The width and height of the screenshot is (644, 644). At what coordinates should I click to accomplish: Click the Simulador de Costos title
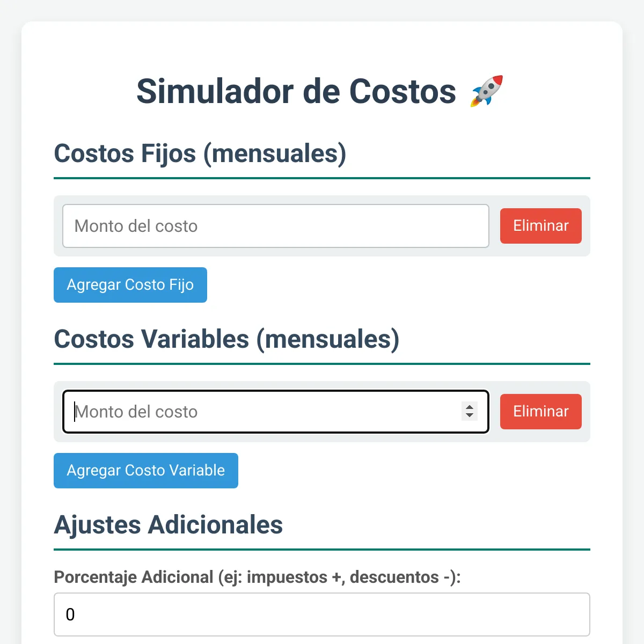(296, 91)
